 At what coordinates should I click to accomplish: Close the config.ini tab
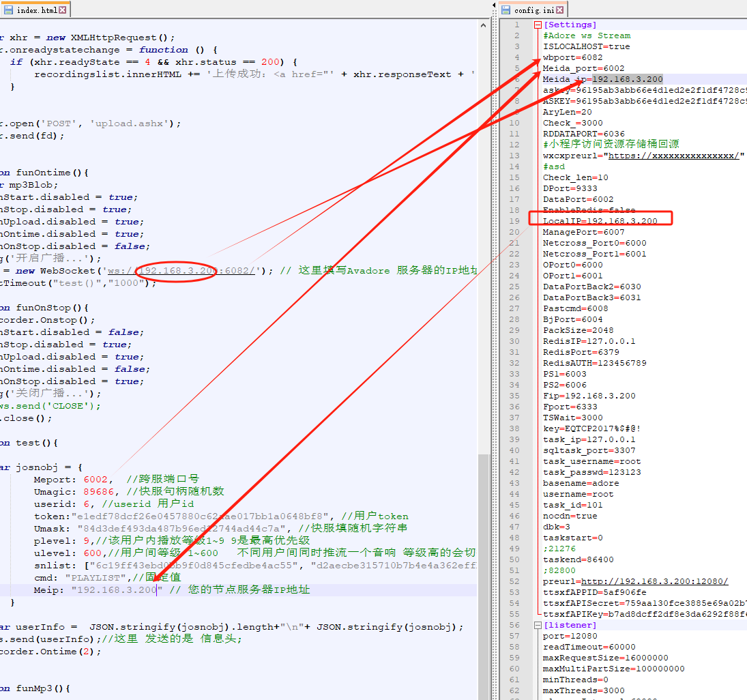pos(560,10)
